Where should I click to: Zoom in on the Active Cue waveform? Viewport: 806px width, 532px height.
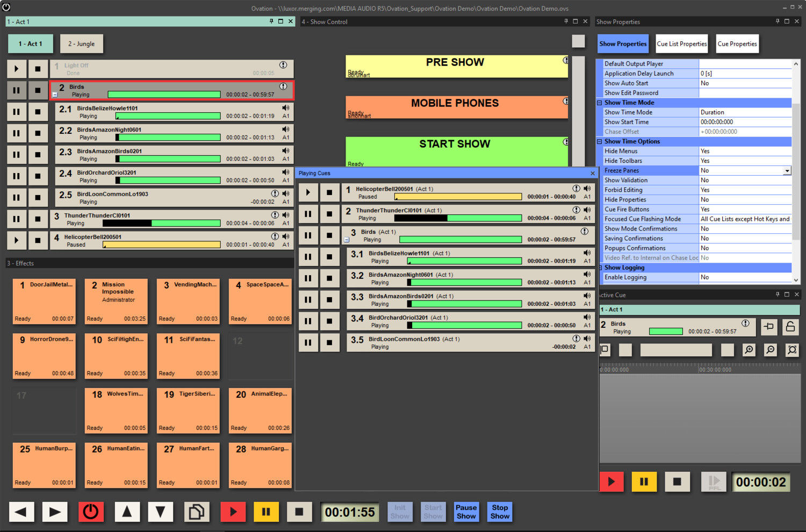click(x=749, y=350)
